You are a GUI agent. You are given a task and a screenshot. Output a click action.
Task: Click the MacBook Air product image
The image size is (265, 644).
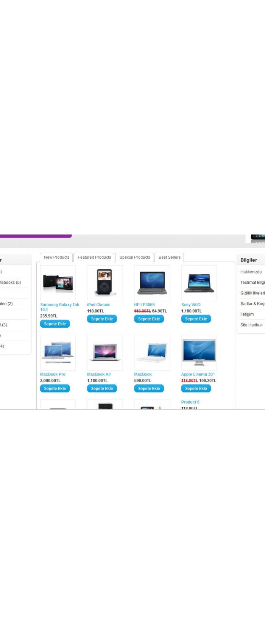pyautogui.click(x=105, y=353)
